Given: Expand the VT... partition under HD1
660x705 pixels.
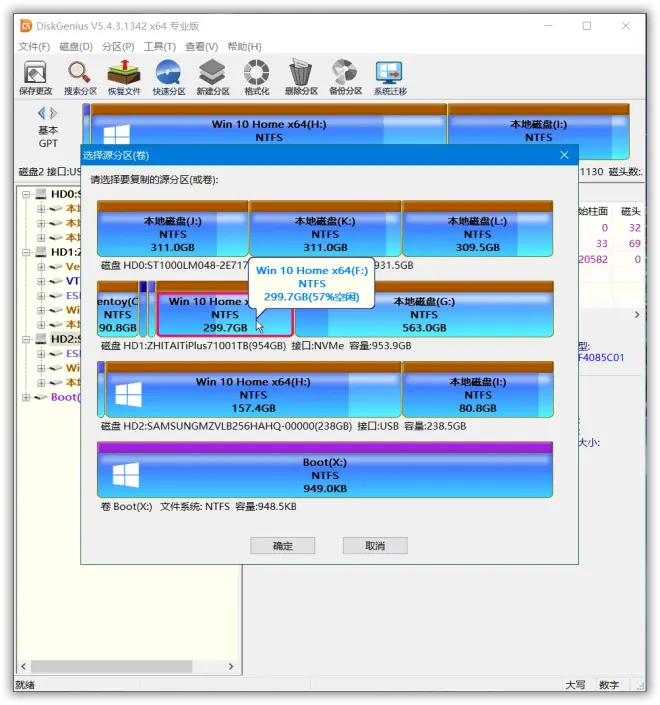Looking at the screenshot, I should pyautogui.click(x=41, y=281).
